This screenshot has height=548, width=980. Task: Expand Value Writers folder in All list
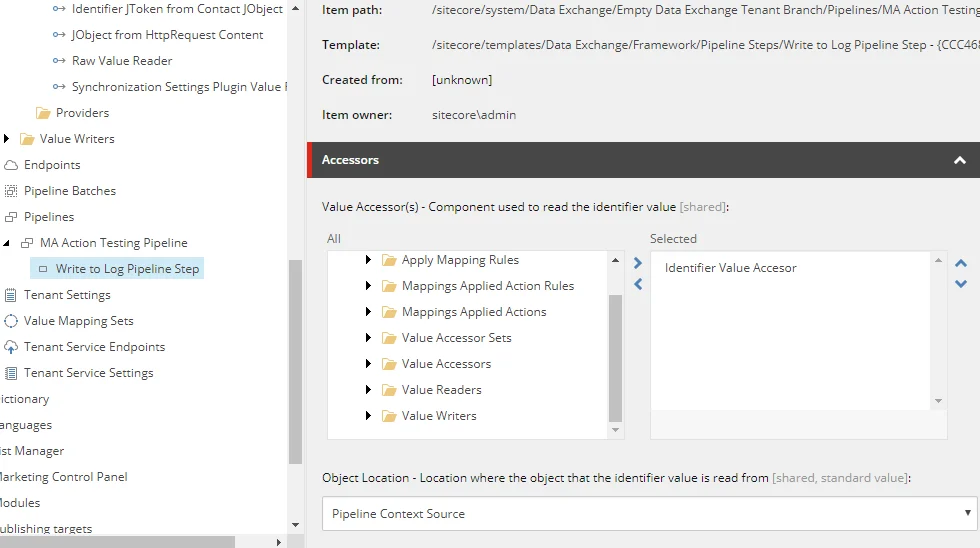click(x=368, y=416)
